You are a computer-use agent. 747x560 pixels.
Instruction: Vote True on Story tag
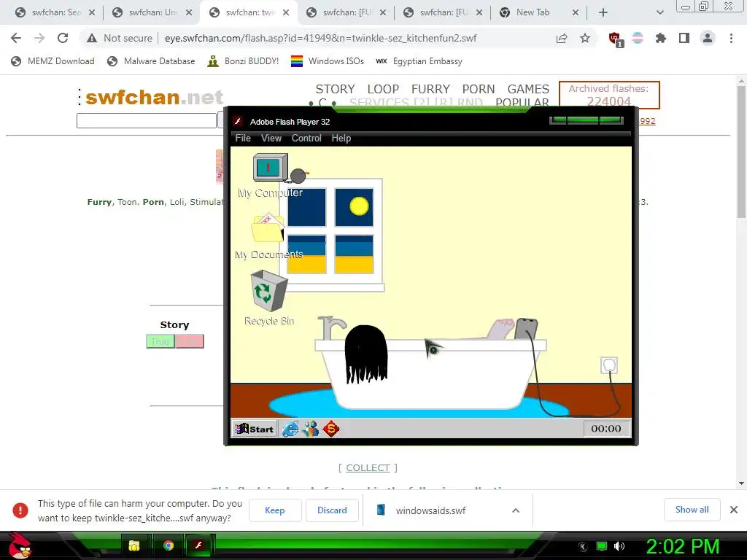(160, 341)
